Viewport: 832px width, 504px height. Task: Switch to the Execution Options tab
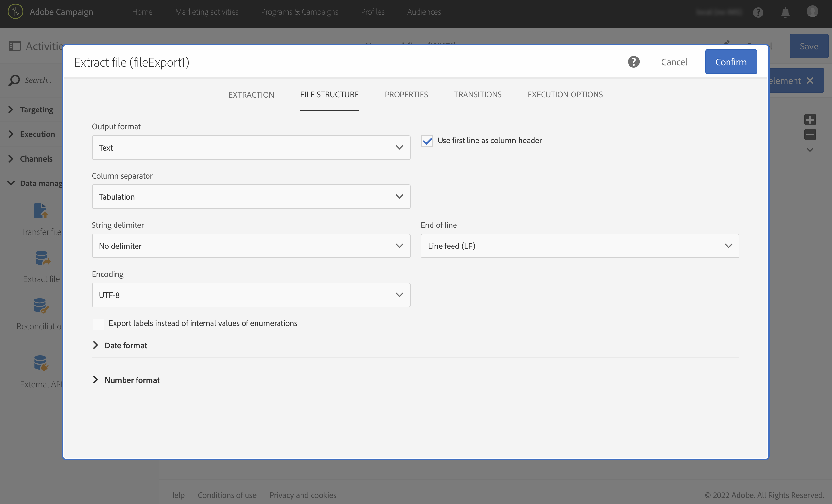click(565, 95)
